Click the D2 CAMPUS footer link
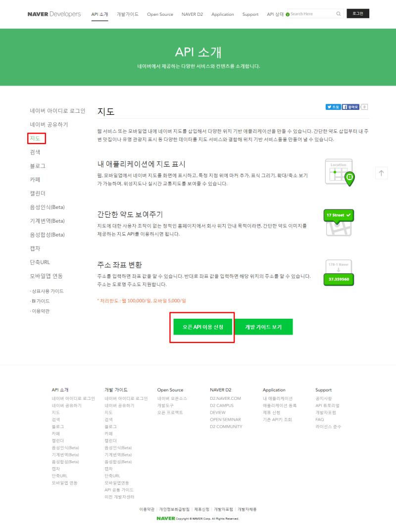The image size is (396, 532). (x=222, y=405)
